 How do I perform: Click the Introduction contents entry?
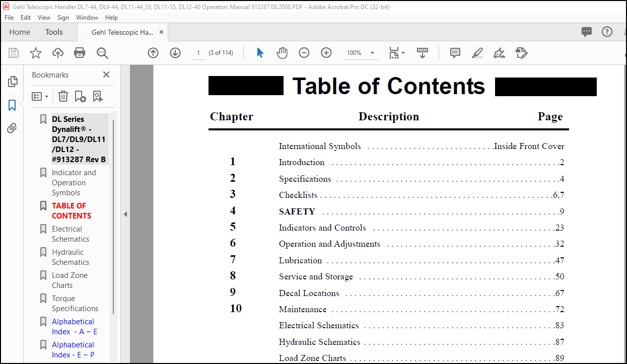[302, 163]
